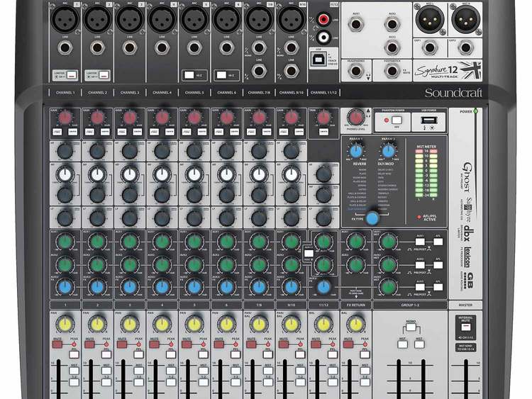Click the Channel 1 Peak LED
This screenshot has width=532, height=399.
pos(74,344)
